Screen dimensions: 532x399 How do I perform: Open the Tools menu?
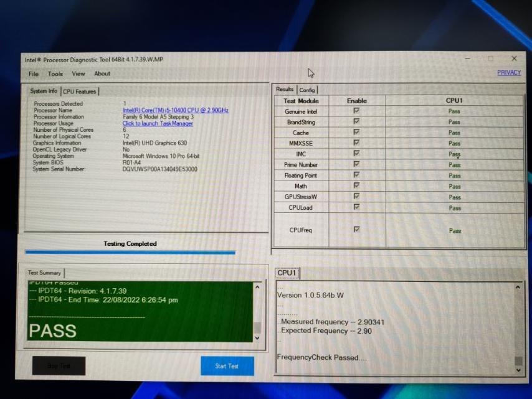coord(55,74)
